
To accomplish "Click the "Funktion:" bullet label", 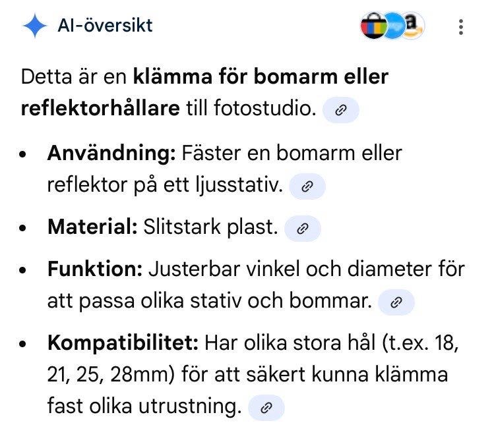I will [x=95, y=269].
